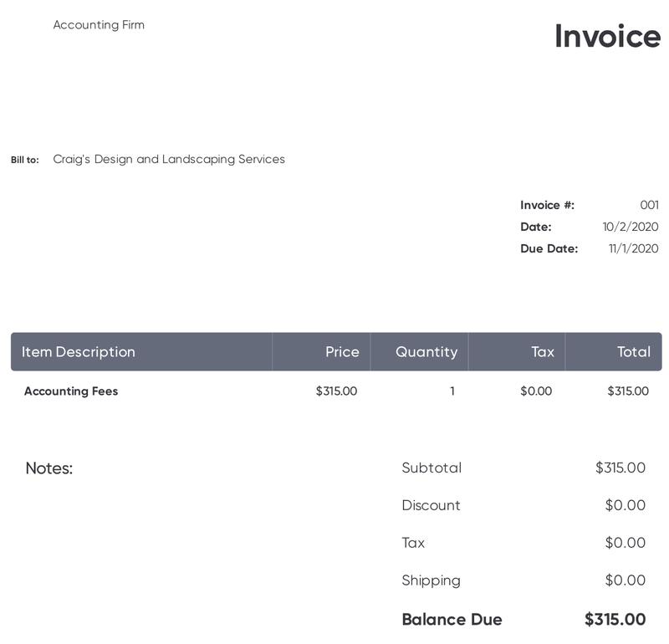
Task: Select the line item quantity 1
Action: (452, 391)
